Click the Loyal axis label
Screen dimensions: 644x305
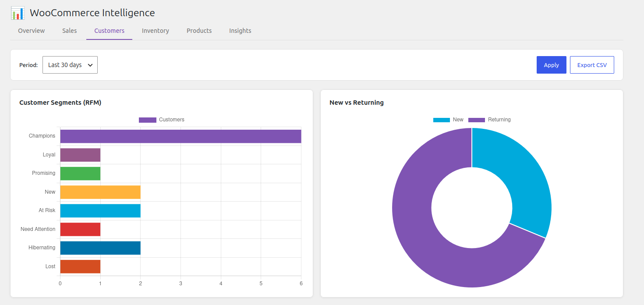(x=49, y=155)
